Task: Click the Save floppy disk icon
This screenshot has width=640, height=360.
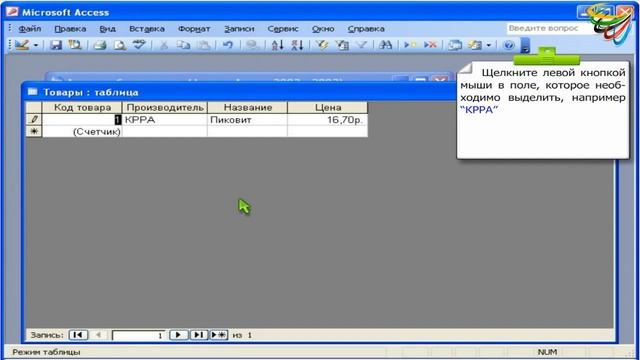Action: tap(56, 45)
